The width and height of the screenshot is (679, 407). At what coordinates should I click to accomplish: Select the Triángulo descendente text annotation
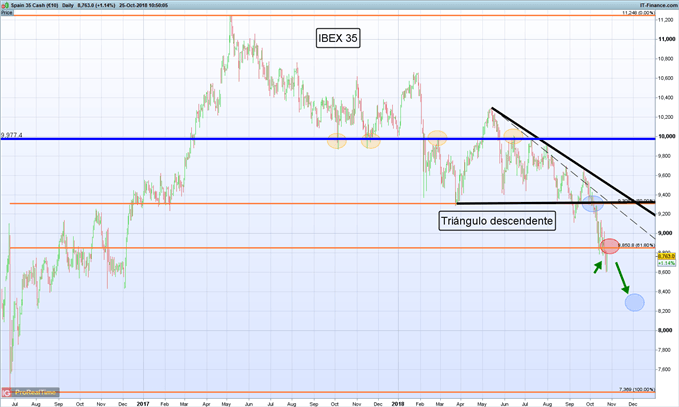coord(497,221)
